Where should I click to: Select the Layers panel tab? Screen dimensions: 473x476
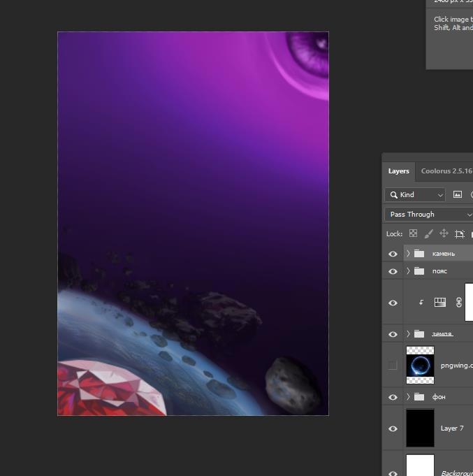[x=399, y=171]
